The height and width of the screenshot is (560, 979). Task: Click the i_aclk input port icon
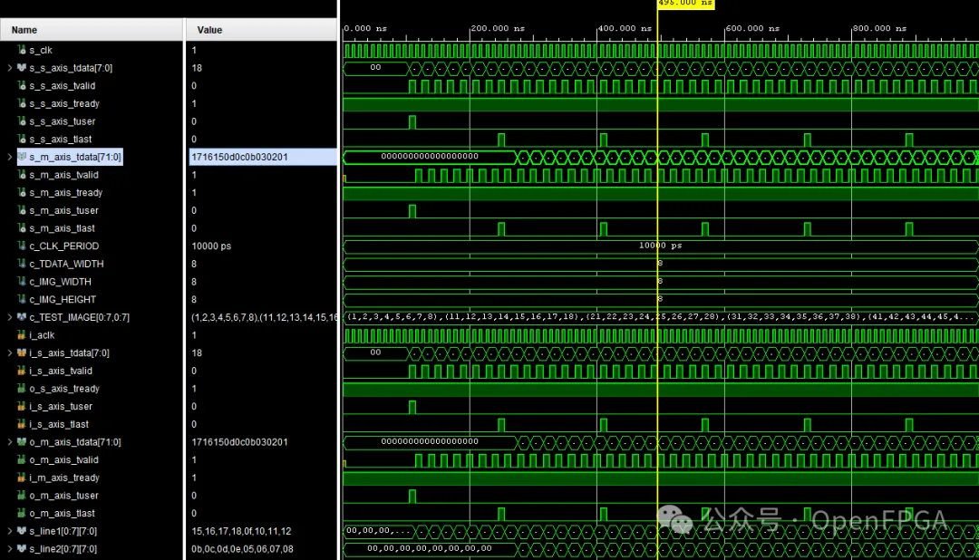[x=22, y=335]
